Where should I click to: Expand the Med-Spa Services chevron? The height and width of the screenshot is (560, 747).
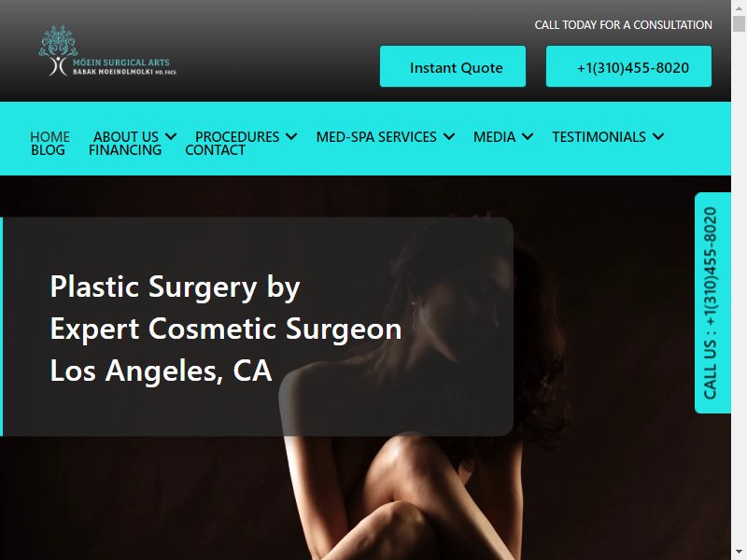[449, 136]
